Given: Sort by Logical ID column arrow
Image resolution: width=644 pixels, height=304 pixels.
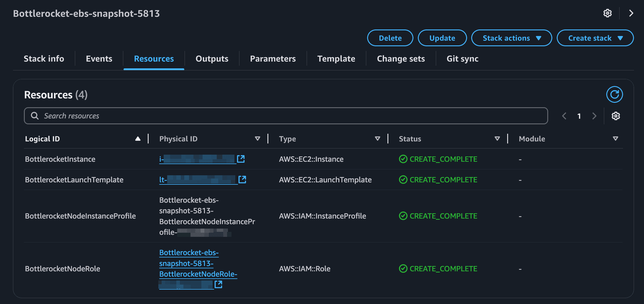Looking at the screenshot, I should pos(138,139).
